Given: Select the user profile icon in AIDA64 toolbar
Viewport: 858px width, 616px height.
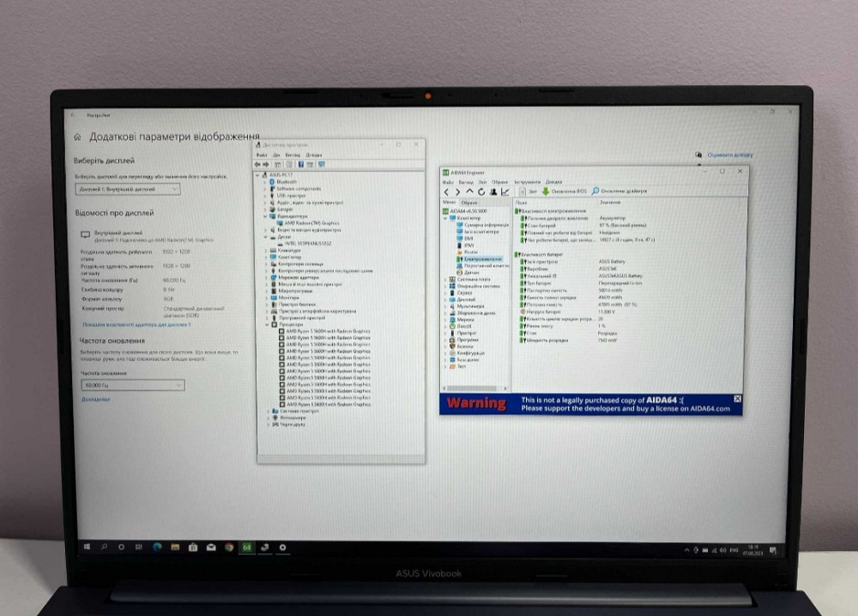Looking at the screenshot, I should (x=494, y=191).
